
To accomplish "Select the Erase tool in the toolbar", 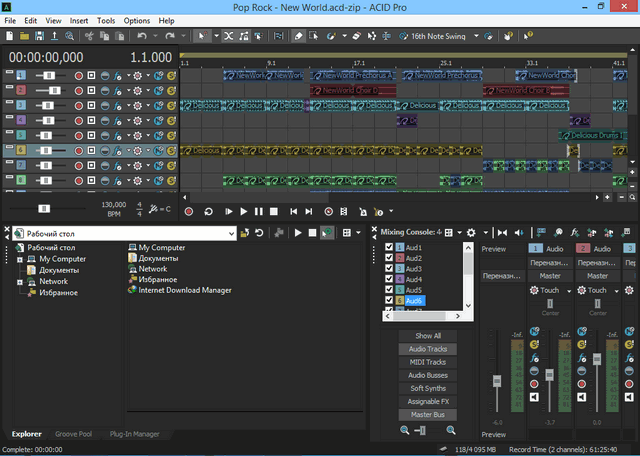I will point(298,36).
